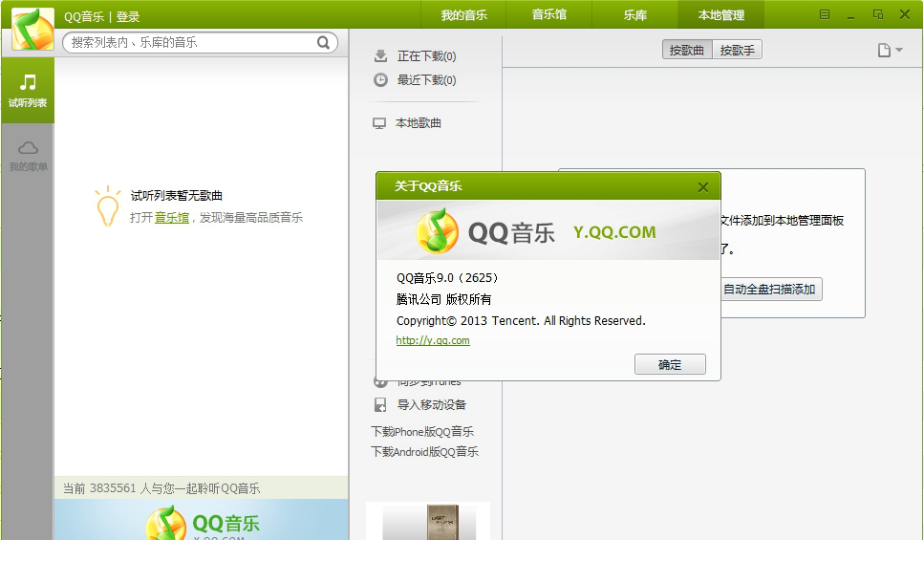Click the 导入移动设备 device icon

click(x=380, y=405)
